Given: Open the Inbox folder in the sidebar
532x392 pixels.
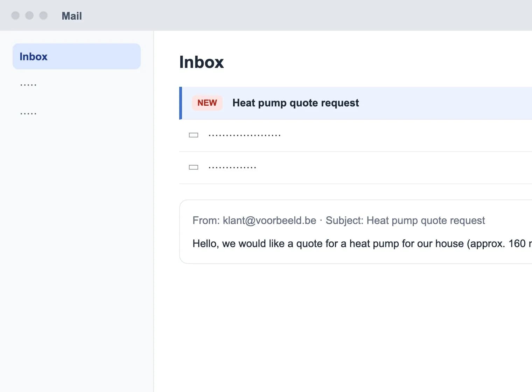Looking at the screenshot, I should [x=77, y=56].
